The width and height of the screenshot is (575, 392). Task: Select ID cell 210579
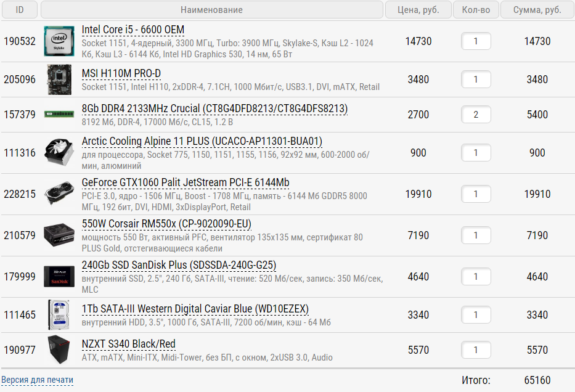pyautogui.click(x=20, y=235)
